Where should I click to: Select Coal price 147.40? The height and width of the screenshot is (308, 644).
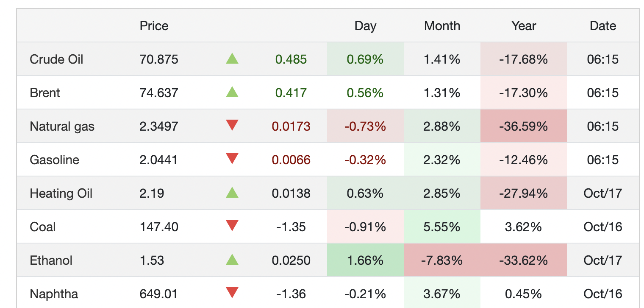pyautogui.click(x=159, y=227)
